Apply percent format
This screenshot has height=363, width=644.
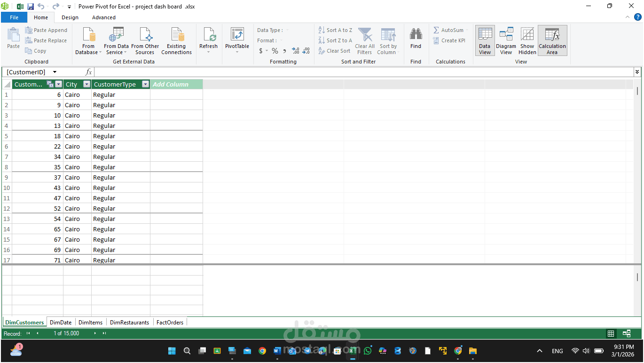[x=275, y=51]
